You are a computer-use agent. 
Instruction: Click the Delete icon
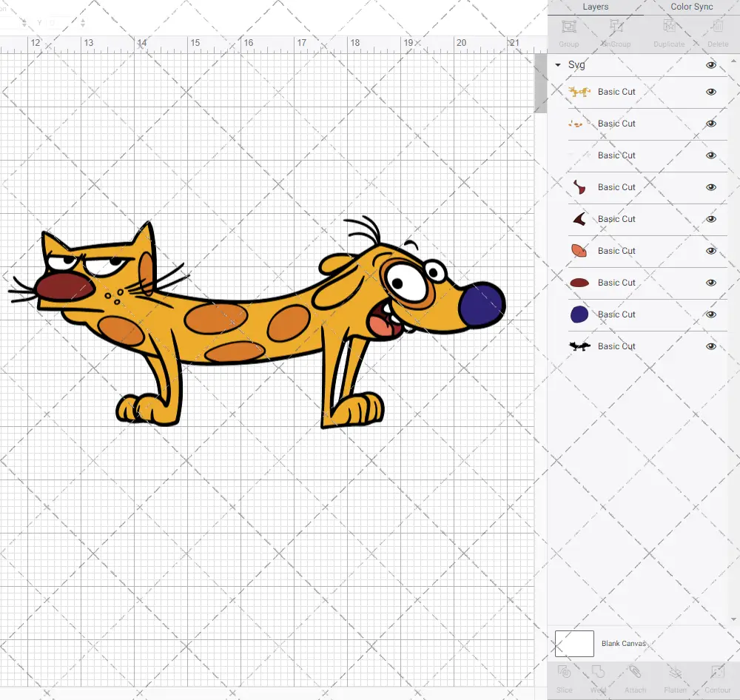[x=717, y=27]
